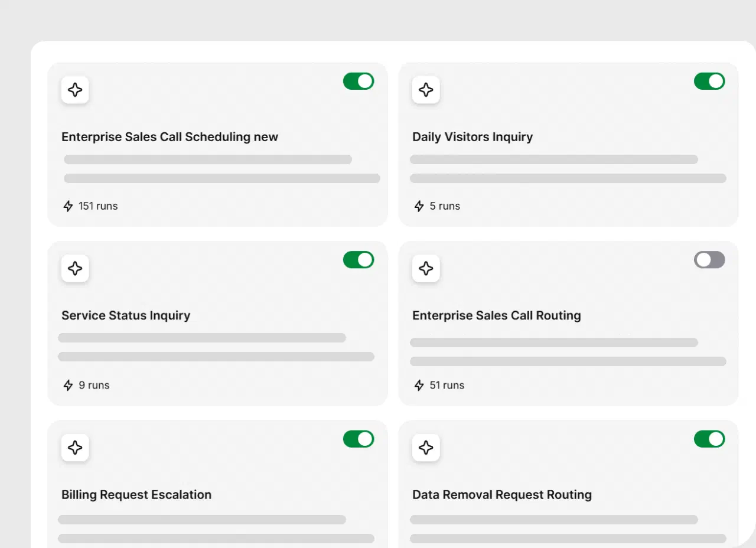Toggle off Billing Request Escalation
Image resolution: width=756 pixels, height=548 pixels.
pos(359,439)
